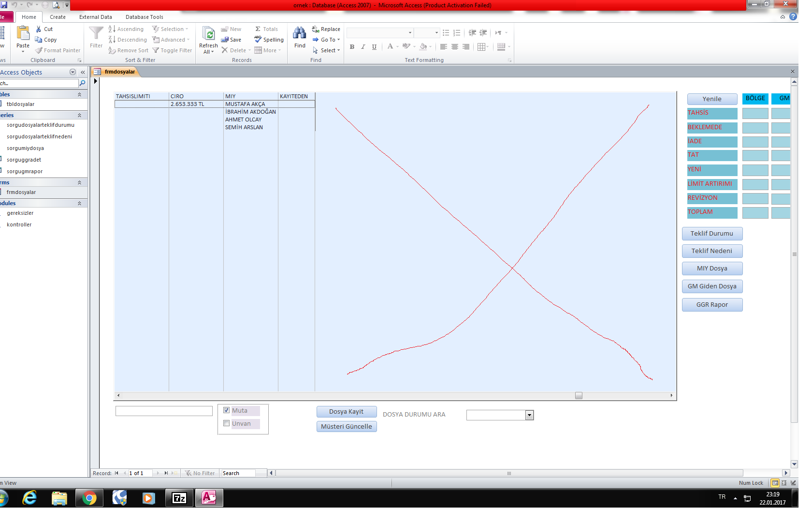
Task: Click the Paste clipboard icon
Action: [x=23, y=34]
